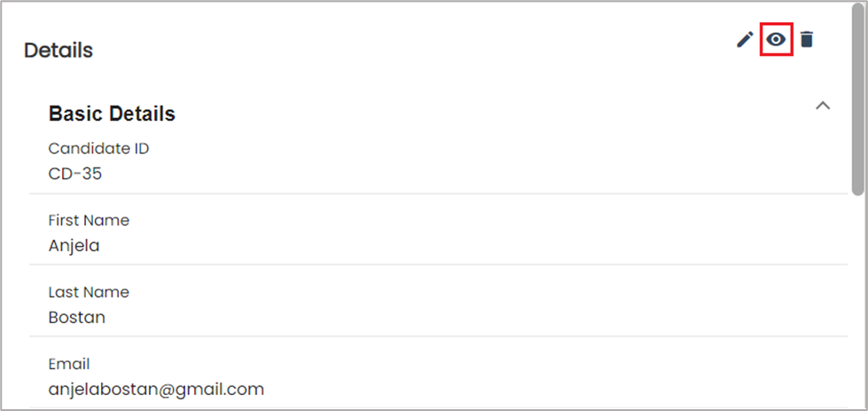Screen dimensions: 868x411
Task: Select the first name value Anjela
Action: coord(74,246)
